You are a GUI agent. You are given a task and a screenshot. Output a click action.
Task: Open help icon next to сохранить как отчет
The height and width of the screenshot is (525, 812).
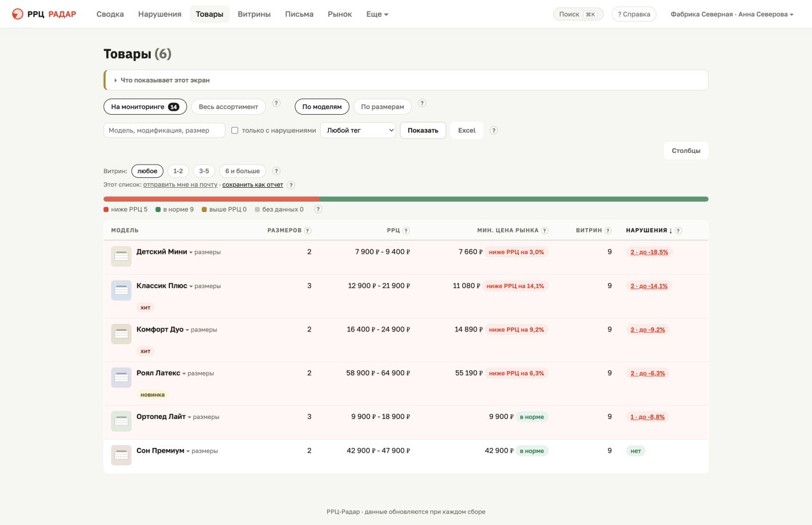coord(291,185)
